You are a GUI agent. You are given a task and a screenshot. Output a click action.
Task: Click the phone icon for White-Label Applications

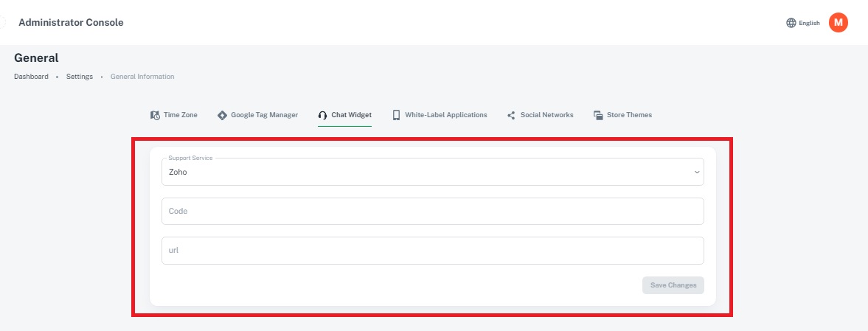tap(396, 115)
